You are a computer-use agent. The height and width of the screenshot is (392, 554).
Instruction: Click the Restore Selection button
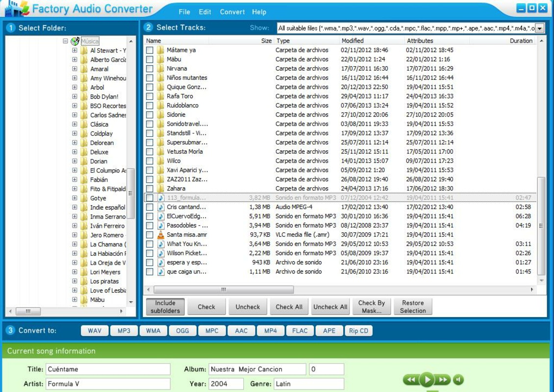pyautogui.click(x=413, y=307)
